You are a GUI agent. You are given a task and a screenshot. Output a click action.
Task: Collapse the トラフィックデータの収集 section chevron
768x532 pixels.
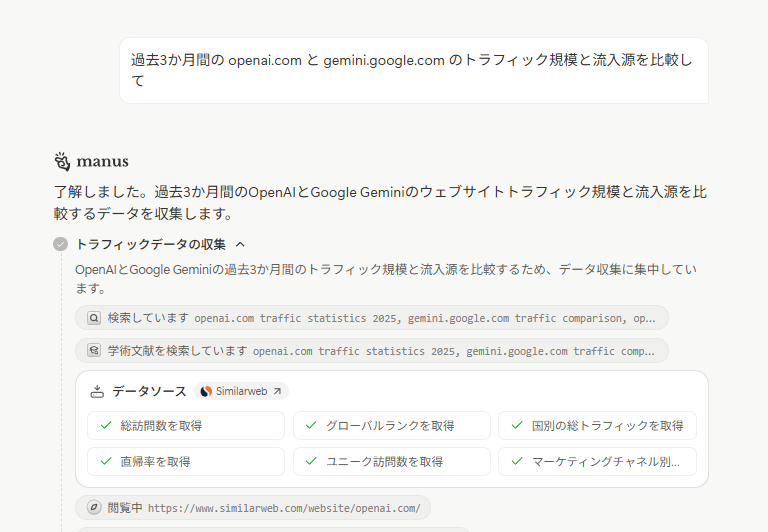pyautogui.click(x=240, y=244)
